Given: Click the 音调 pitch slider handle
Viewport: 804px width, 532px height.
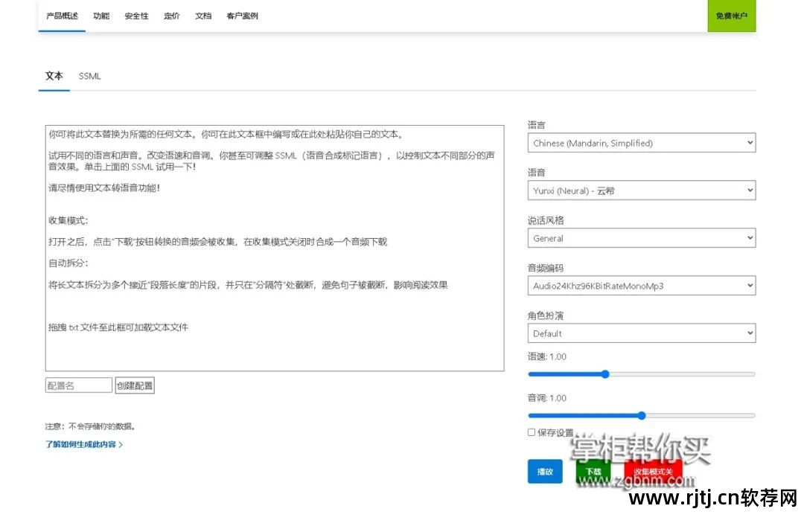Looking at the screenshot, I should point(642,416).
